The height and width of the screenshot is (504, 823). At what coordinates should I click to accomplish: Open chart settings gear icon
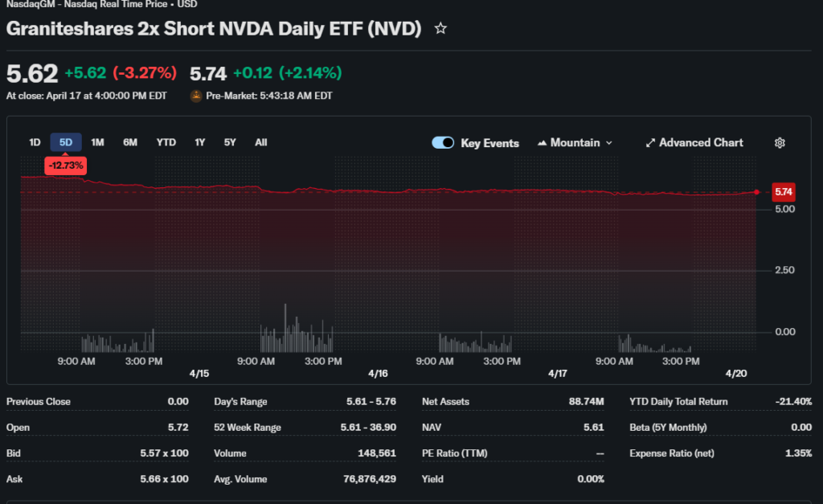779,143
